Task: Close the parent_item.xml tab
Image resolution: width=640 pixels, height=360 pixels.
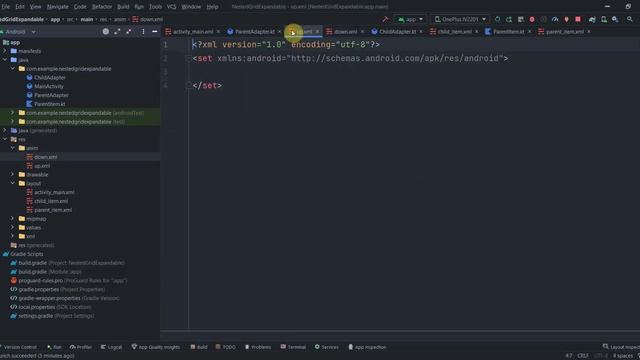Action: pos(589,31)
